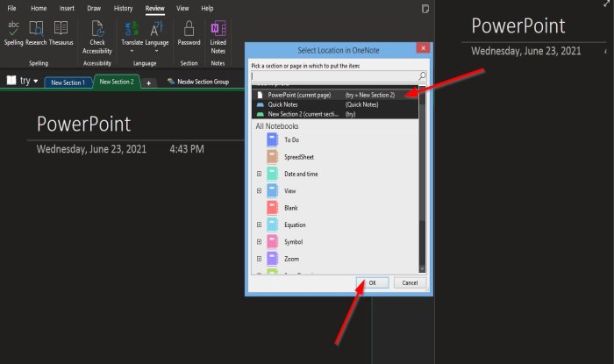
Task: Select the New Section 1 tab
Action: pos(68,82)
